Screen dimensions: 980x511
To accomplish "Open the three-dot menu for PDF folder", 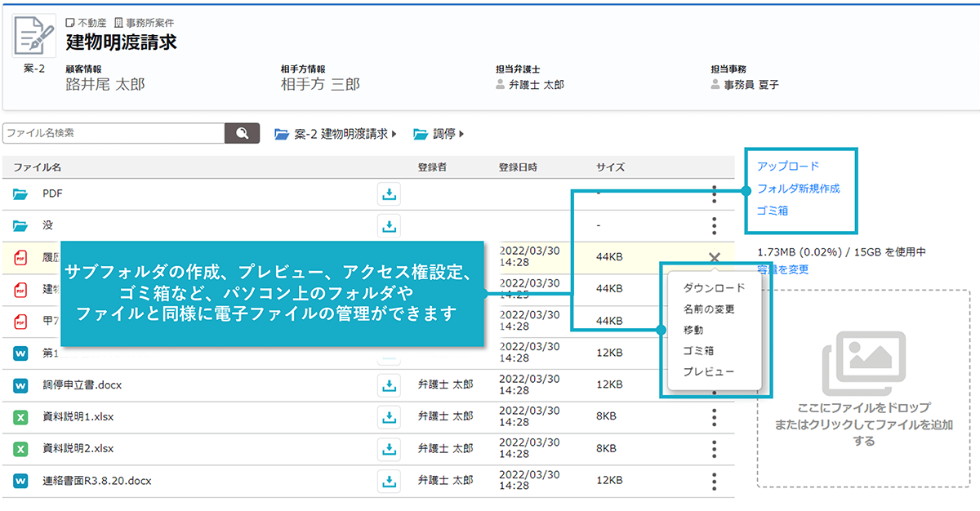I will point(715,194).
